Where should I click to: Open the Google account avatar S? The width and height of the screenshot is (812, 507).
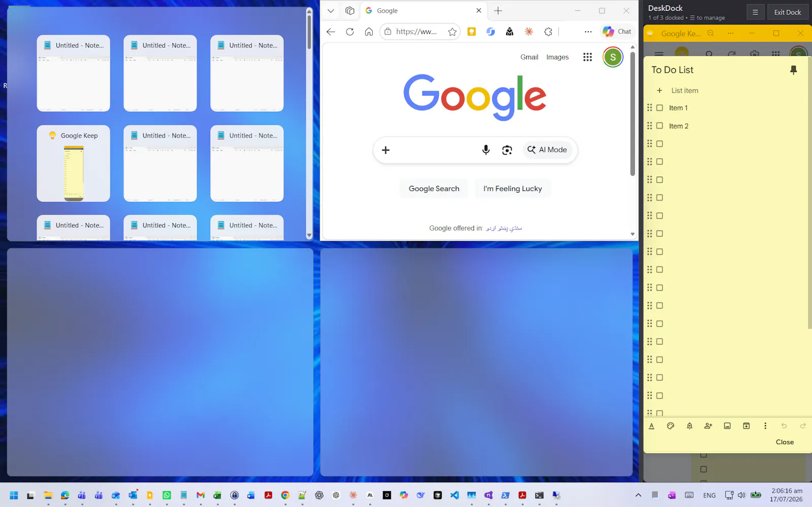point(613,57)
